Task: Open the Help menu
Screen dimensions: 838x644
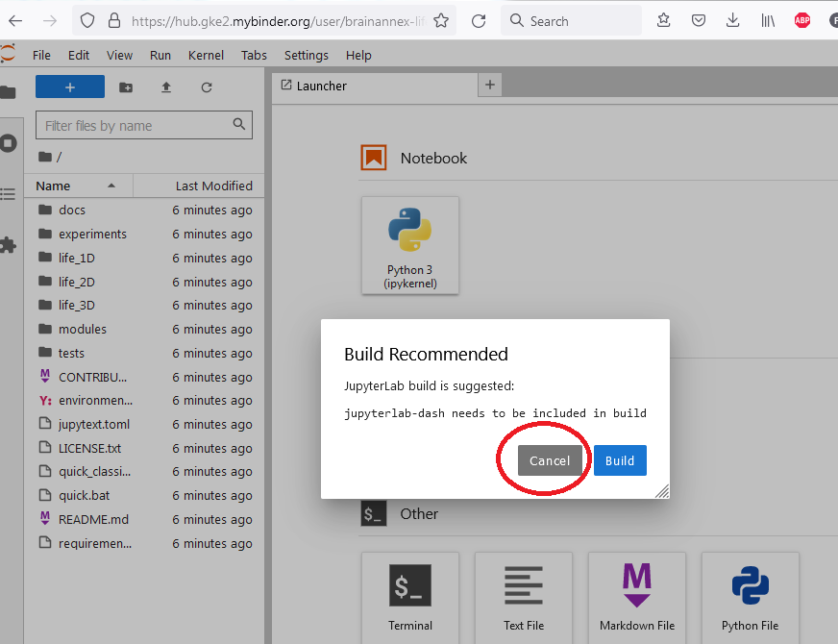Action: (358, 55)
